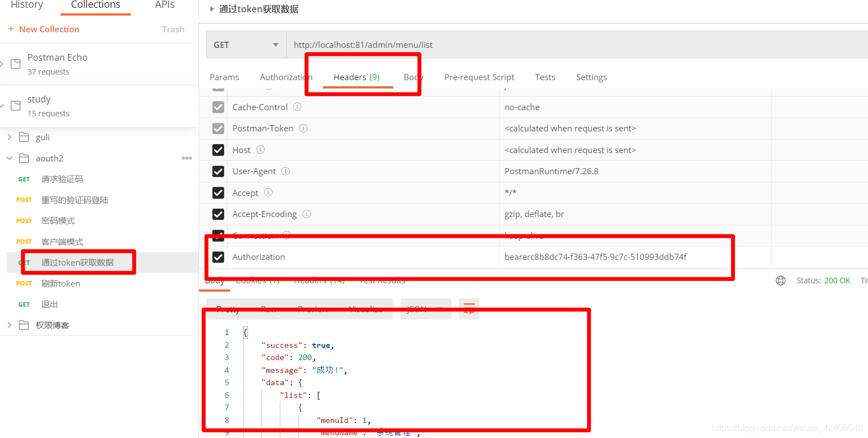
Task: Click the "success": true line
Action: [297, 345]
